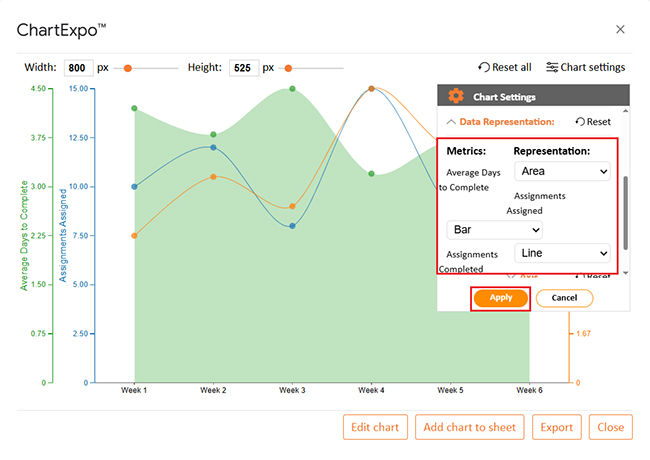Click Add chart to sheet
The width and height of the screenshot is (650, 460).
(x=469, y=427)
